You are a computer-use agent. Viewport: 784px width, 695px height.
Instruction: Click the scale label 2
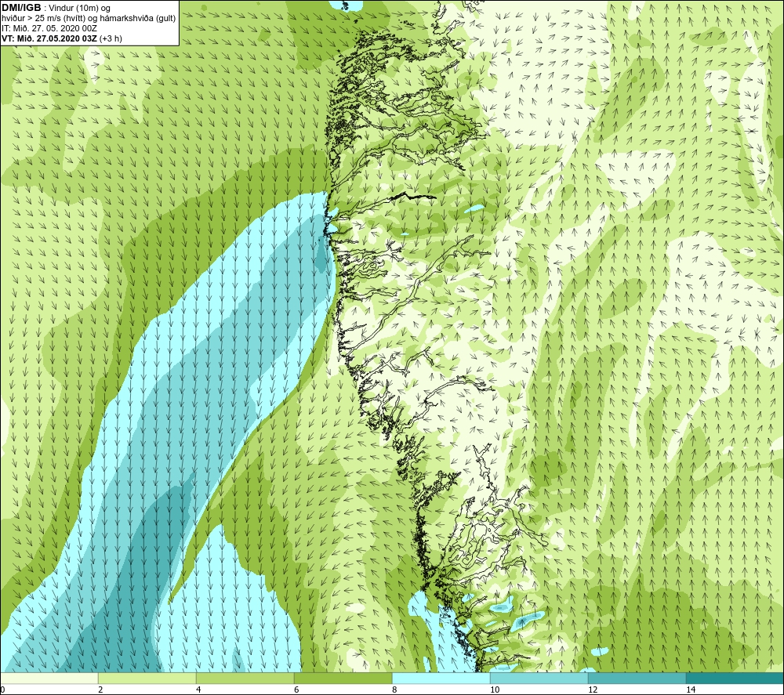100,690
